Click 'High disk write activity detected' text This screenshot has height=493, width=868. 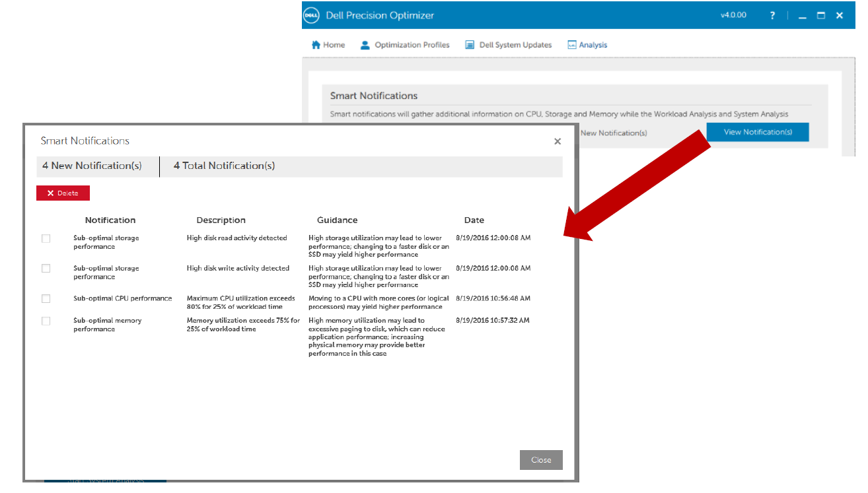[x=238, y=269]
